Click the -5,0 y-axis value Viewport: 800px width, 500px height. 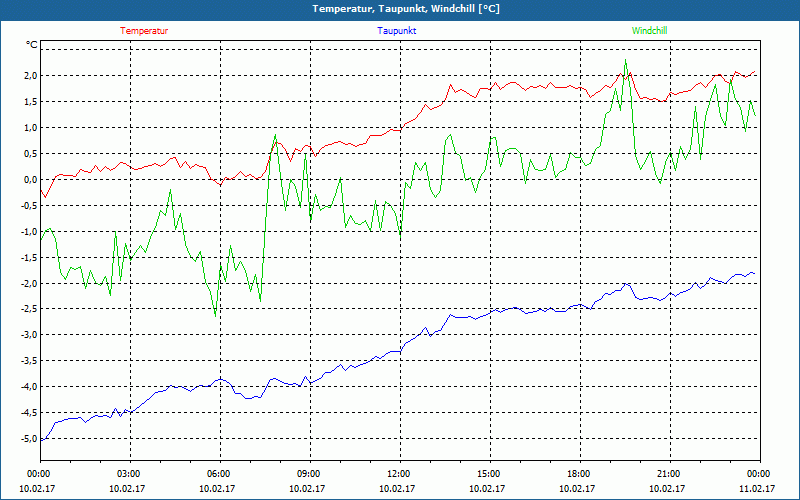click(30, 439)
